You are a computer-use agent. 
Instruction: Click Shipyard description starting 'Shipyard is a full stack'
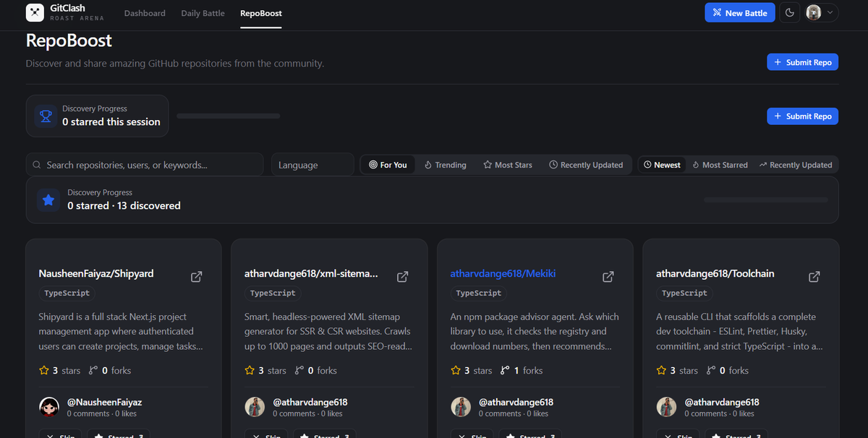121,332
